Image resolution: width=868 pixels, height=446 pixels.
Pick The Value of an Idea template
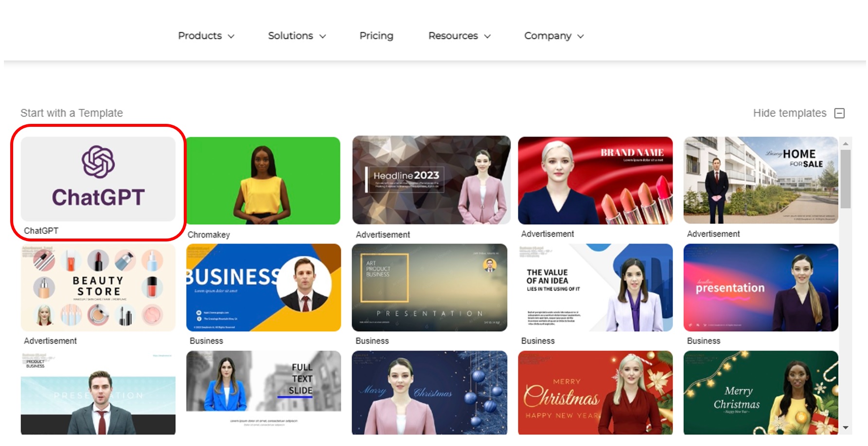[x=595, y=288]
